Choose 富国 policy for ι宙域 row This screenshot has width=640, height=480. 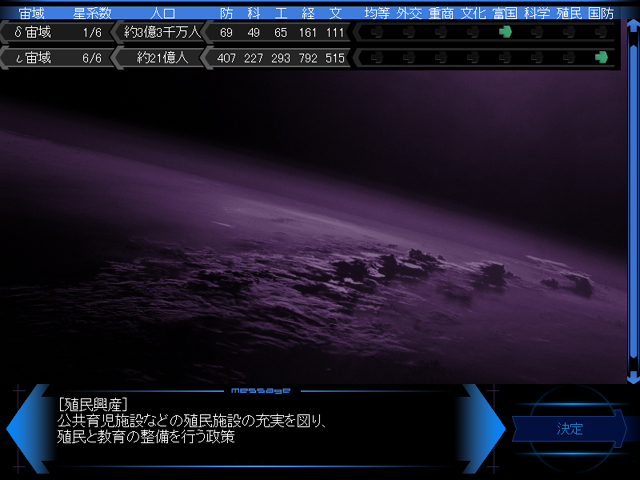(505, 58)
